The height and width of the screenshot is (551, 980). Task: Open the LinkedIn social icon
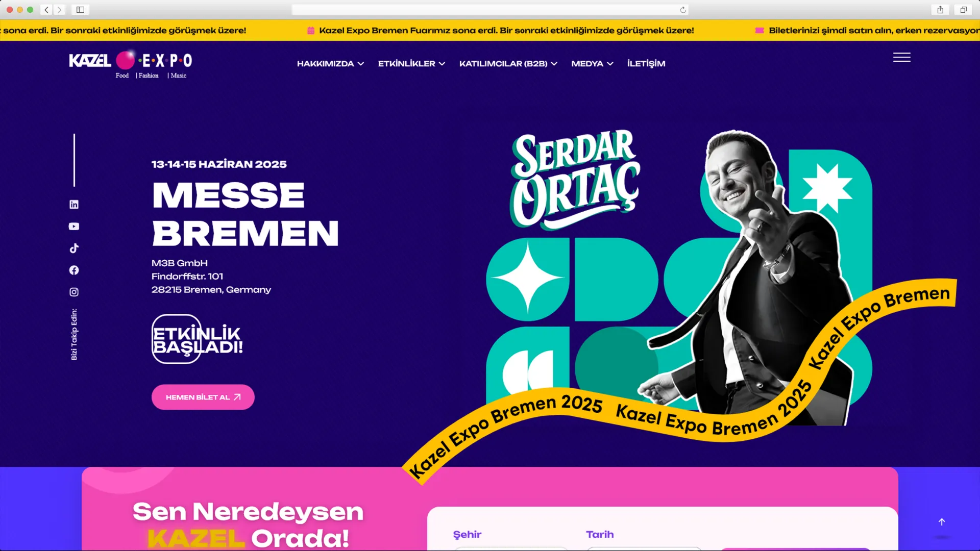point(74,205)
